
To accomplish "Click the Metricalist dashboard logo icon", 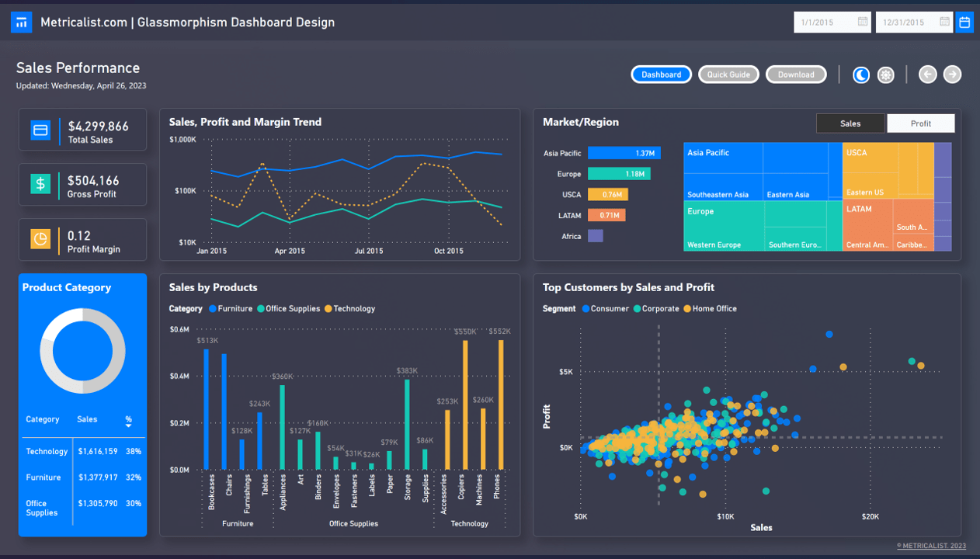I will tap(21, 22).
